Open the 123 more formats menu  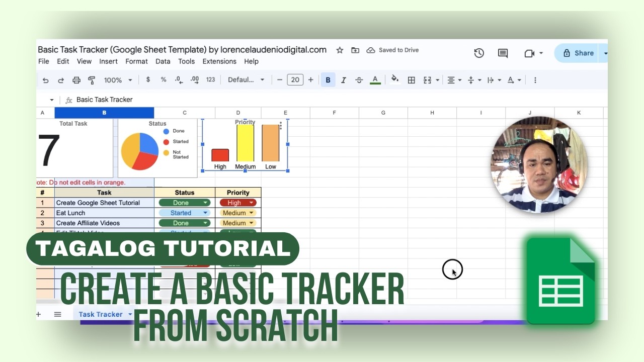pyautogui.click(x=211, y=79)
